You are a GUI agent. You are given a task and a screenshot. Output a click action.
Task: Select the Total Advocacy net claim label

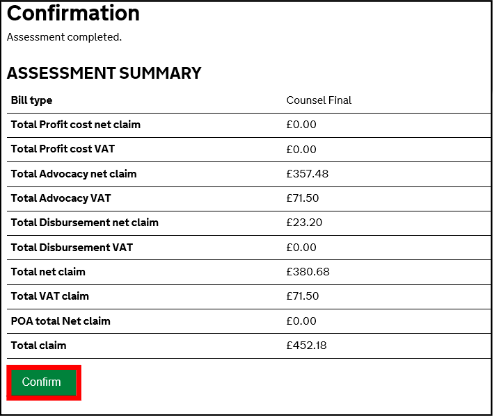74,174
